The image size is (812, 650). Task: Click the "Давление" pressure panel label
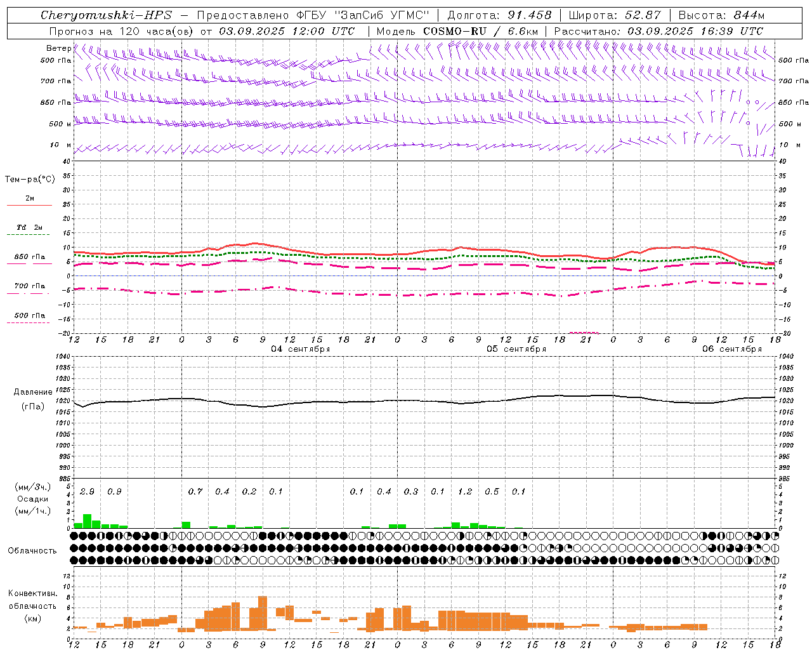(x=33, y=392)
